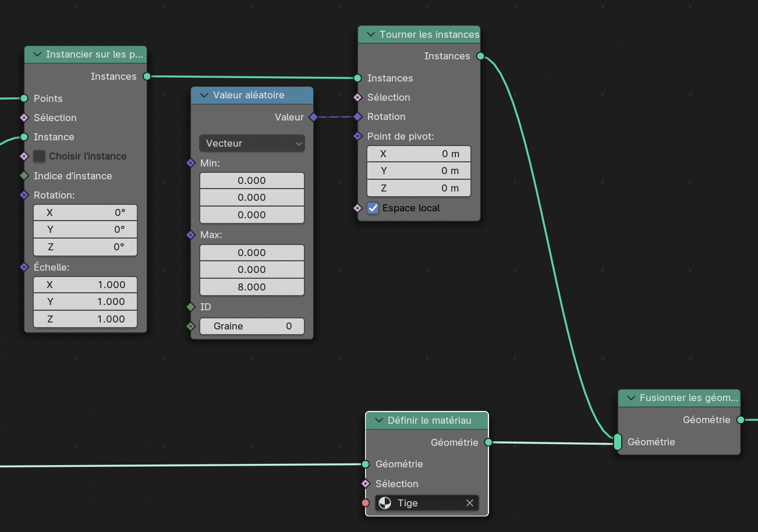Click the Géométrie input socket of Fusionner node
Screen dimensions: 758x532
(618, 442)
